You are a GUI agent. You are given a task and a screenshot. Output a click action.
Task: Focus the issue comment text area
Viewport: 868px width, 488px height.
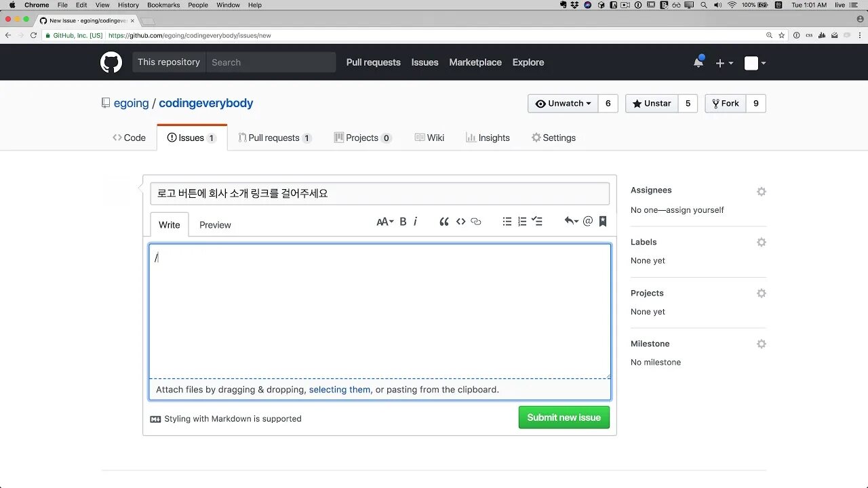380,311
